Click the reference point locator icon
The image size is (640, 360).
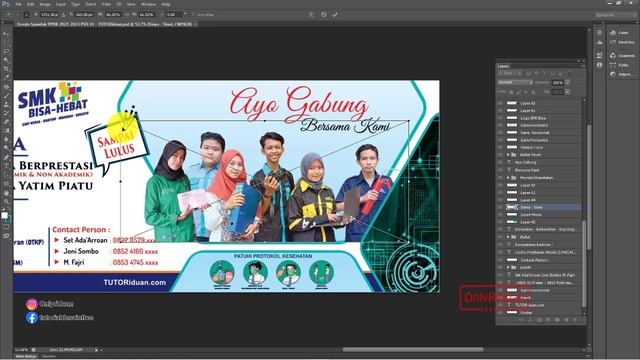27,15
